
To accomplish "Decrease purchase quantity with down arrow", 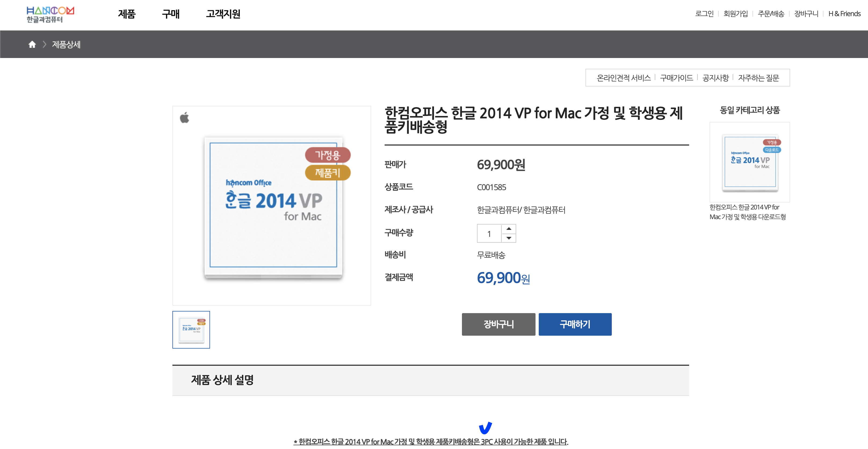I will click(x=509, y=238).
